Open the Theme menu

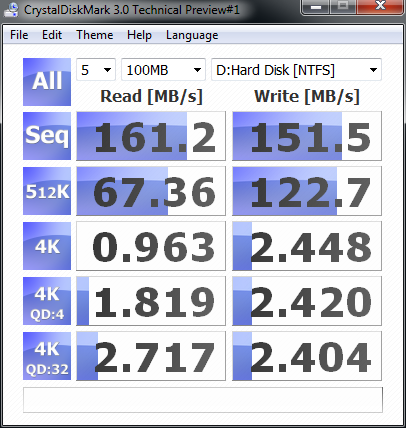point(95,35)
